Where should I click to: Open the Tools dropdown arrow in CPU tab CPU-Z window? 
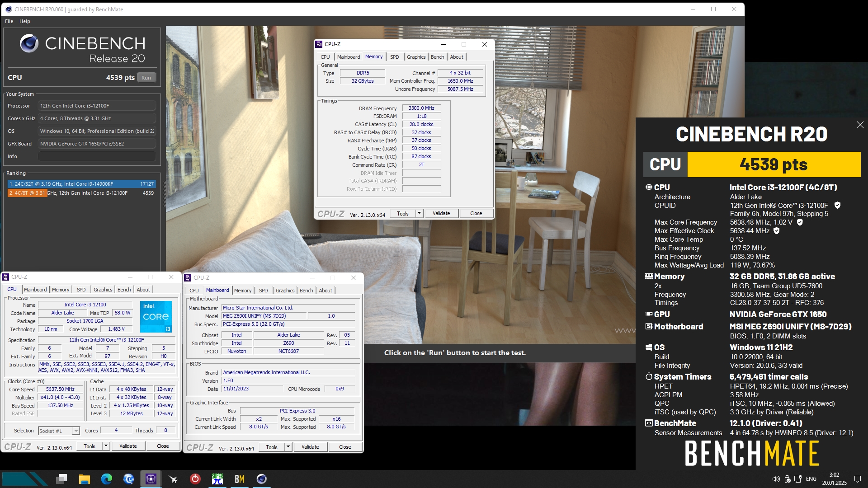(106, 446)
